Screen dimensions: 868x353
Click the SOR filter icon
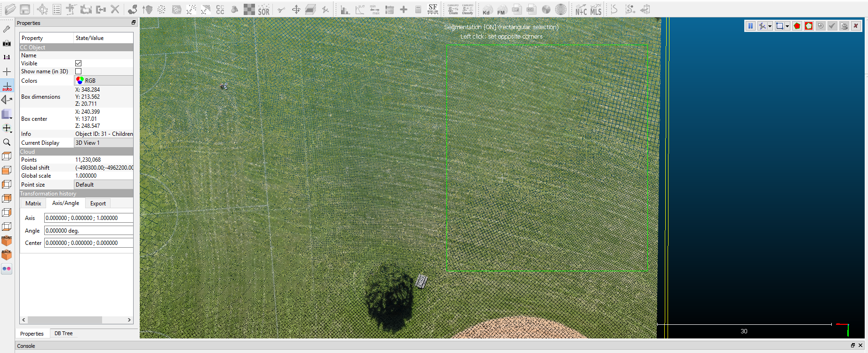pos(264,9)
